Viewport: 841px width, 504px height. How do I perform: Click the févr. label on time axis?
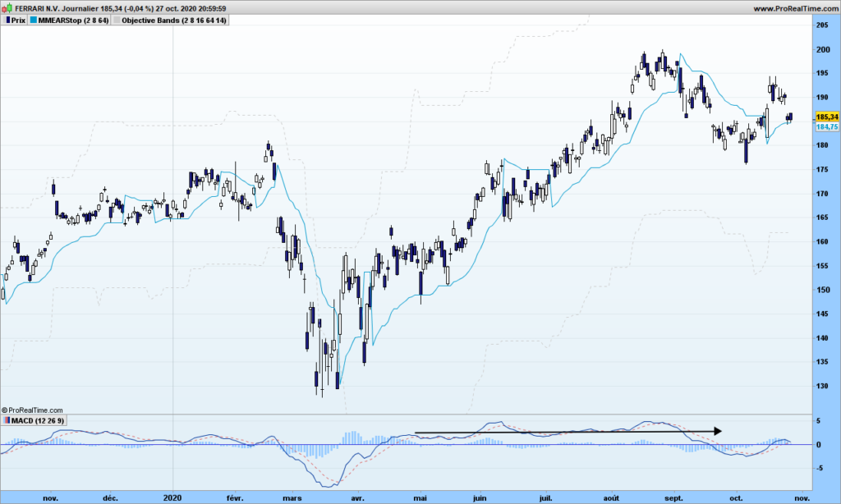tap(235, 498)
